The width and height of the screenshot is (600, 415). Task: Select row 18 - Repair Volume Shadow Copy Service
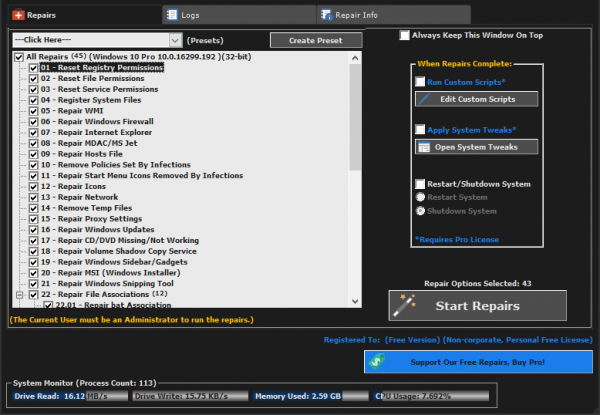coord(119,251)
